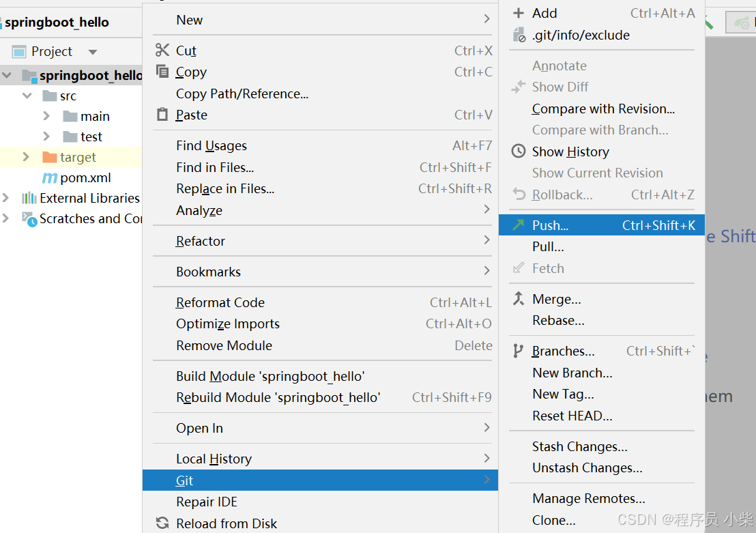Viewport: 756px width, 533px height.
Task: Open the Refactor submenu
Action: (321, 241)
